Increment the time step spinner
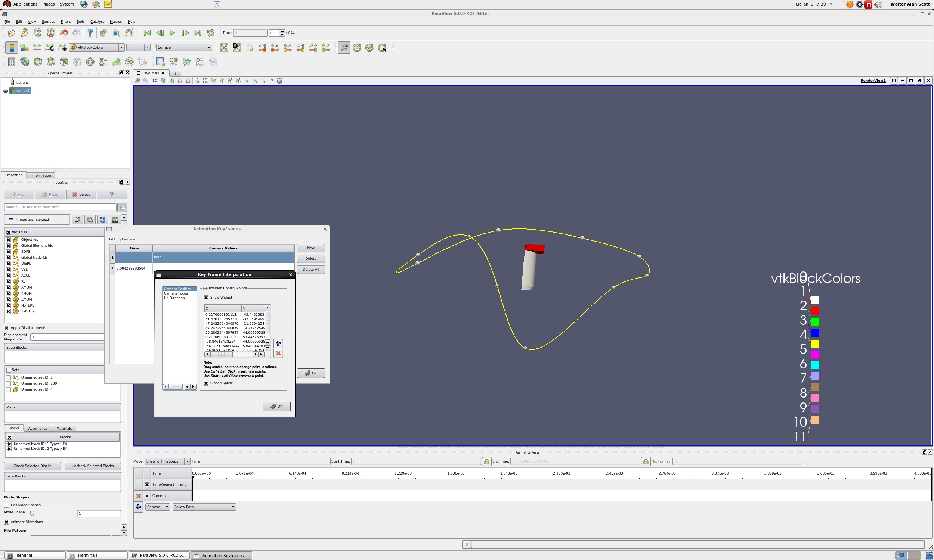934x560 pixels. (282, 31)
